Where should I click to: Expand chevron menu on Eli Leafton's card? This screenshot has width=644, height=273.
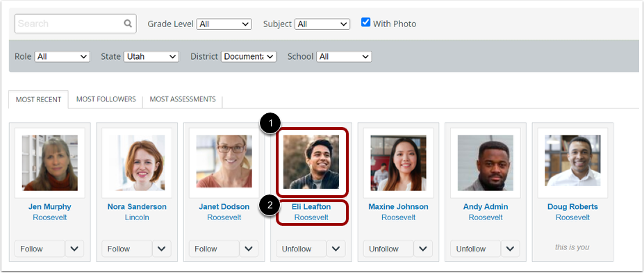point(336,249)
